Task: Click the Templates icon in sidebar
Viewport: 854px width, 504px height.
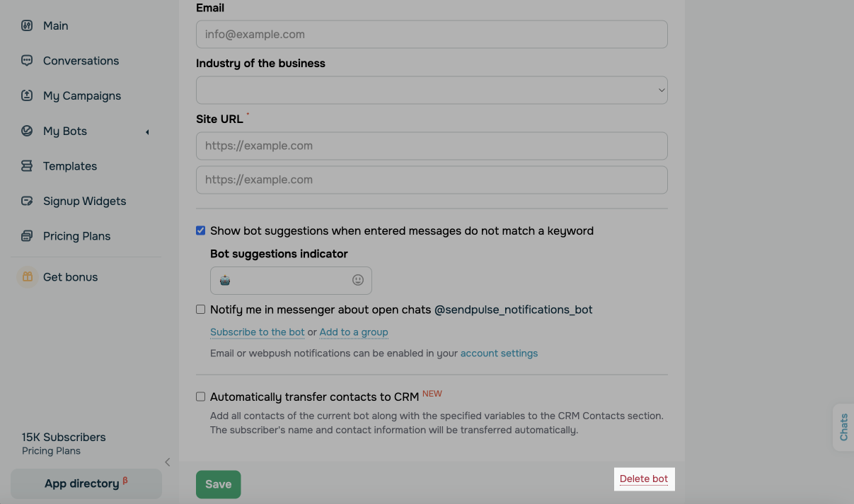Action: click(x=27, y=166)
